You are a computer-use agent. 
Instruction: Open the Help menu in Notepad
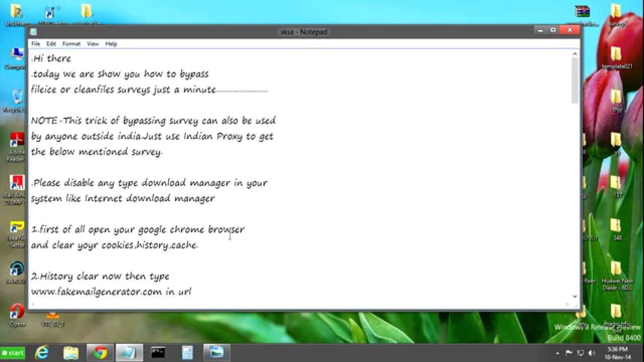[x=111, y=44]
